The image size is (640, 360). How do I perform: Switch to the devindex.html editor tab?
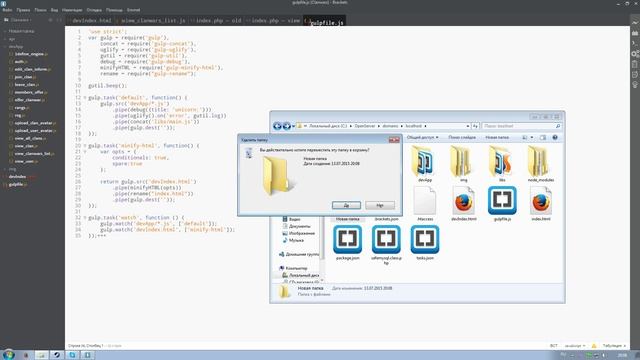pyautogui.click(x=91, y=20)
